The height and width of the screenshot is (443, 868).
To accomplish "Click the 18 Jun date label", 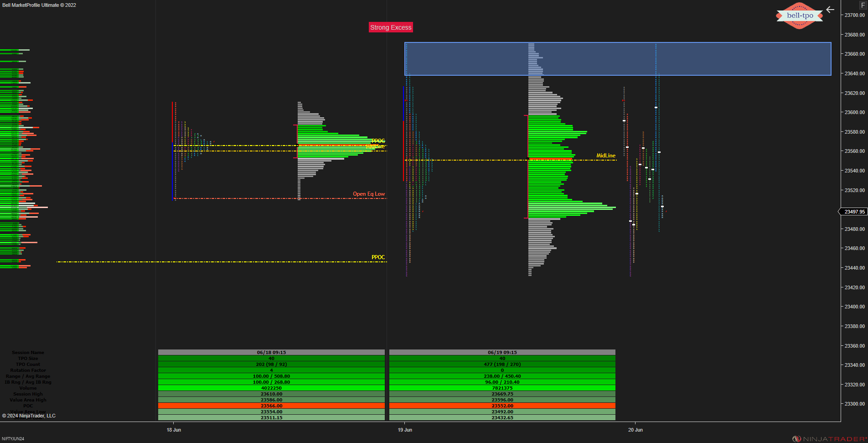I will 174,430.
